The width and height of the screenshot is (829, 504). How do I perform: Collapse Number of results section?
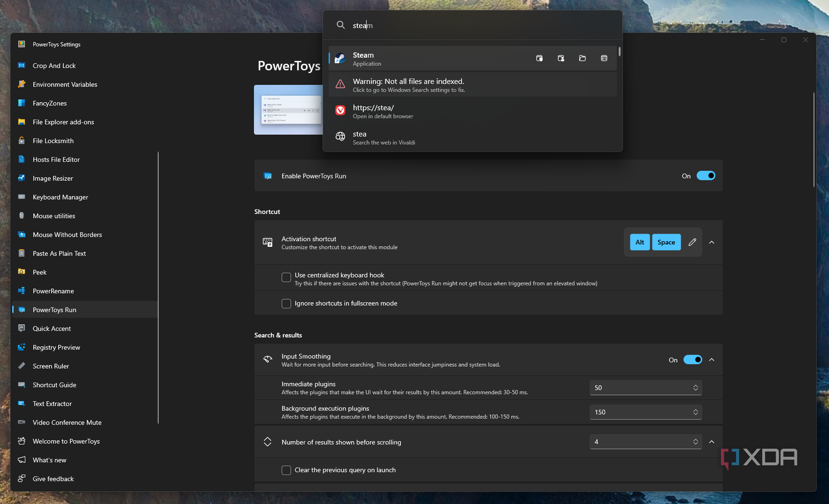711,442
